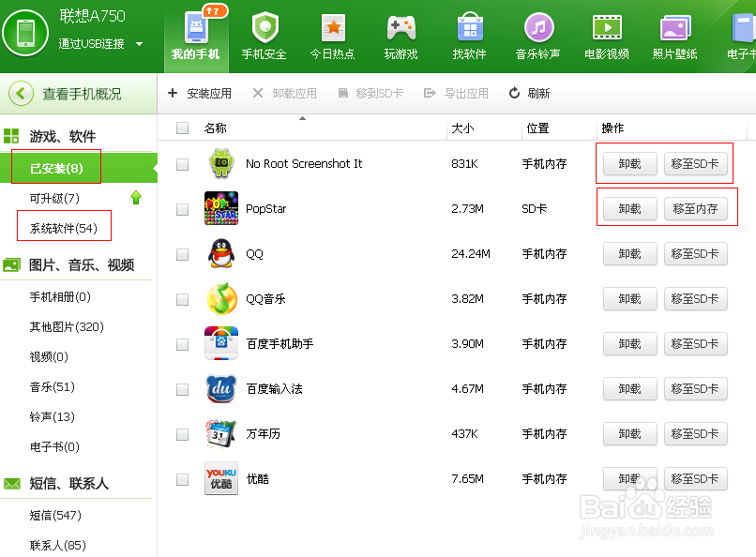
Task: Toggle the select-all checkbox beside 名称
Action: point(182,128)
